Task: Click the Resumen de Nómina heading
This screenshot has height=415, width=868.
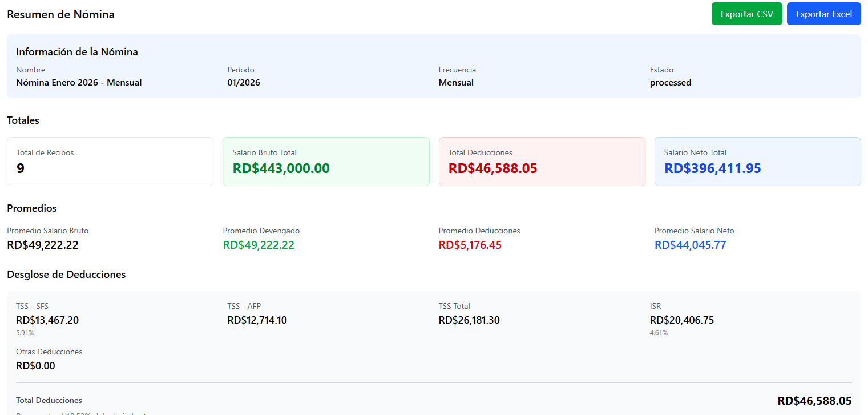Action: 60,15
